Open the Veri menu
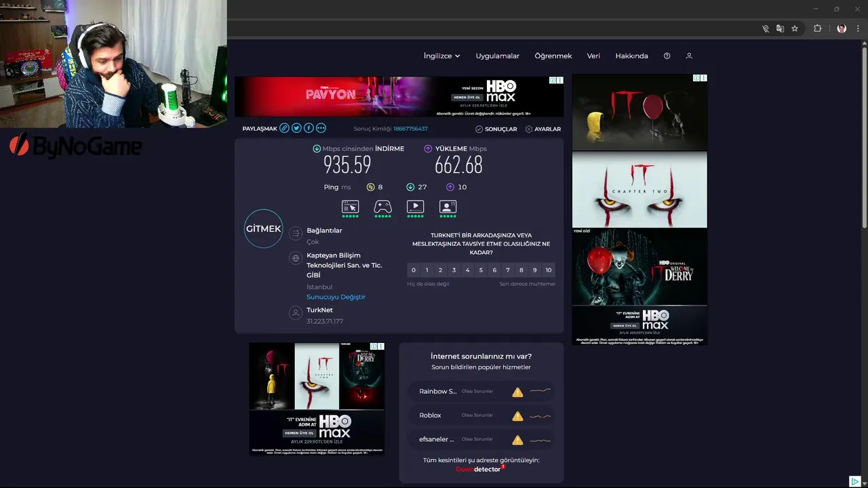Viewport: 868px width, 488px height. [x=593, y=56]
